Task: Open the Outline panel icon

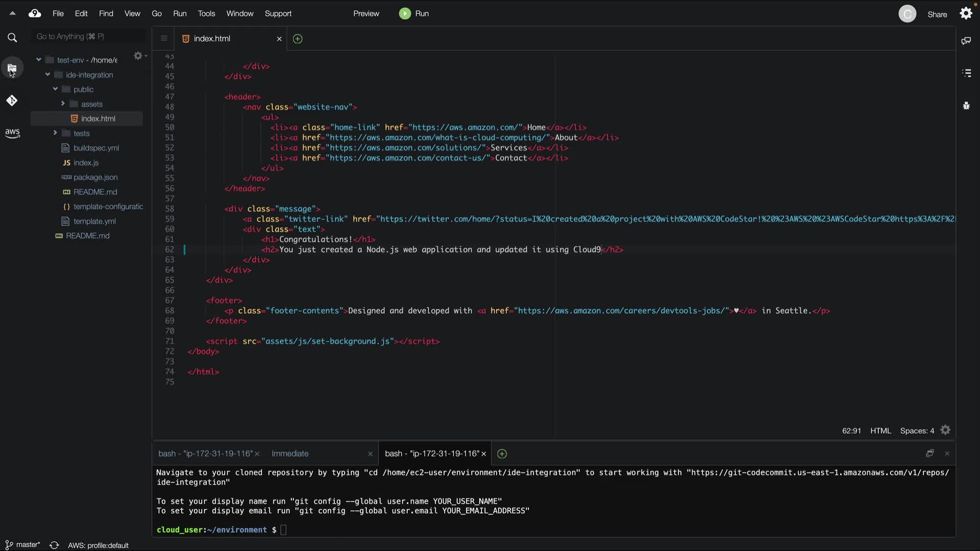Action: (x=966, y=73)
